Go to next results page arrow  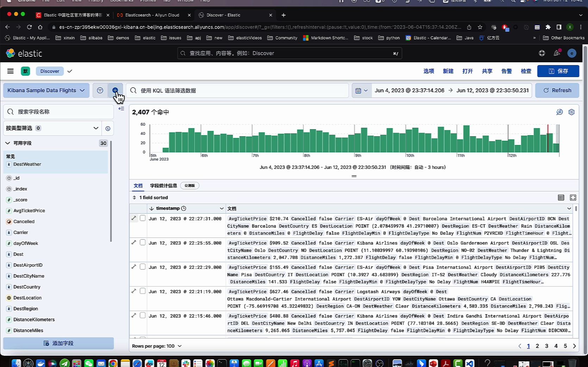(x=574, y=346)
